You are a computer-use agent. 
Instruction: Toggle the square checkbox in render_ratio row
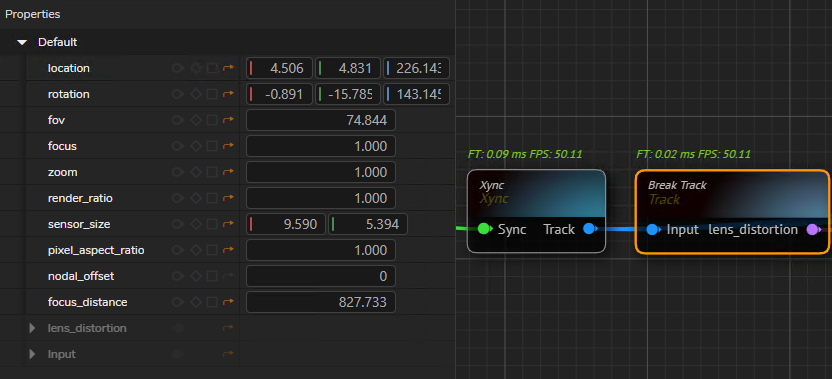point(212,198)
